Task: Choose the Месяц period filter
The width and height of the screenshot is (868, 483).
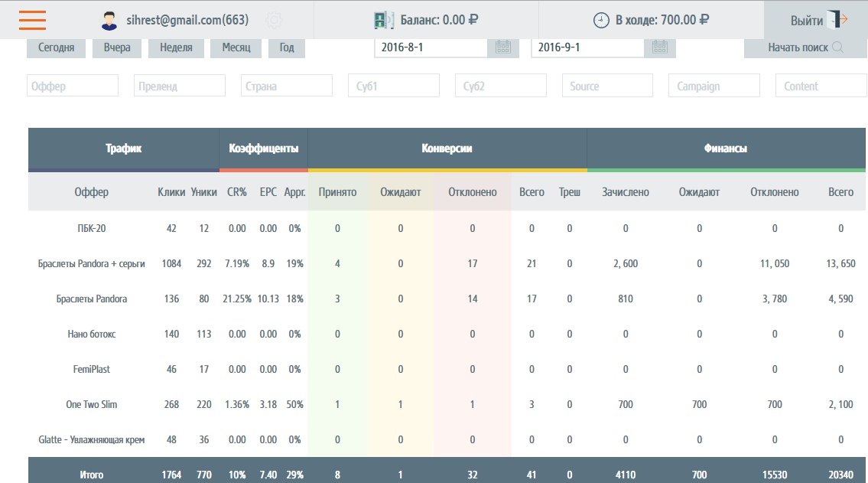Action: 236,47
